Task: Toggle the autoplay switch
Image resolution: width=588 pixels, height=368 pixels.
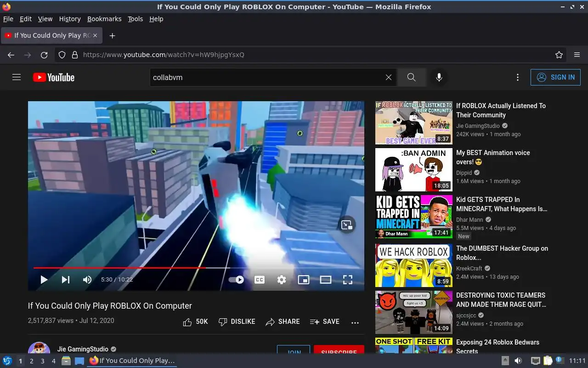Action: pyautogui.click(x=237, y=279)
